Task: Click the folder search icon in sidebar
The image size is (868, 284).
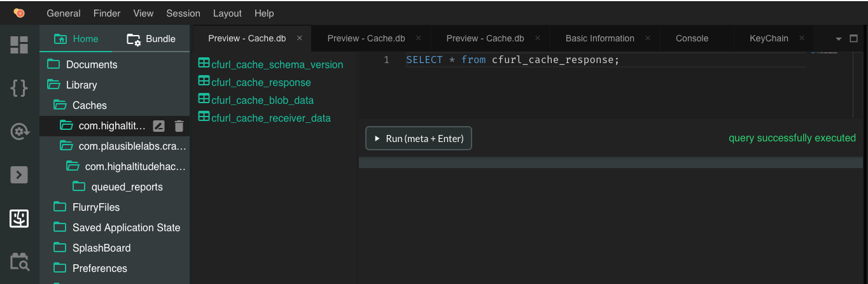Action: [x=19, y=261]
